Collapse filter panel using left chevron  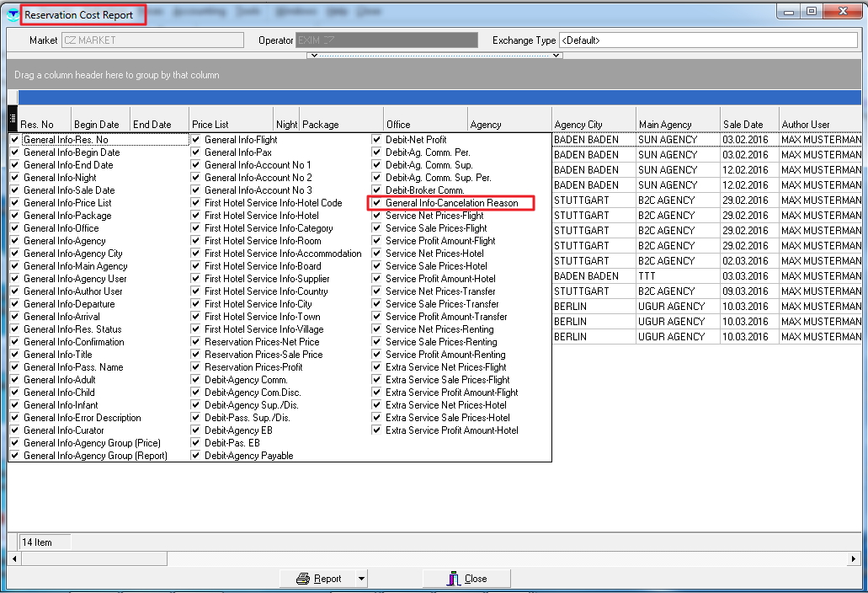(313, 56)
